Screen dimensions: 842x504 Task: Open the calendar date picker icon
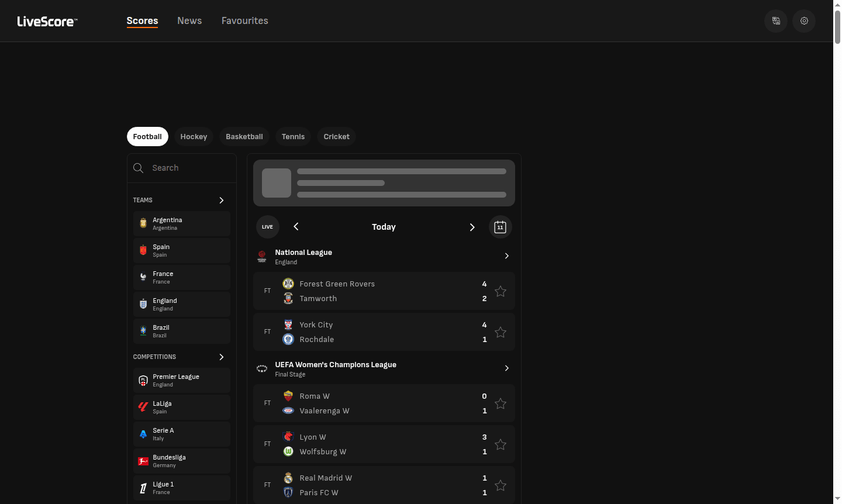tap(500, 227)
